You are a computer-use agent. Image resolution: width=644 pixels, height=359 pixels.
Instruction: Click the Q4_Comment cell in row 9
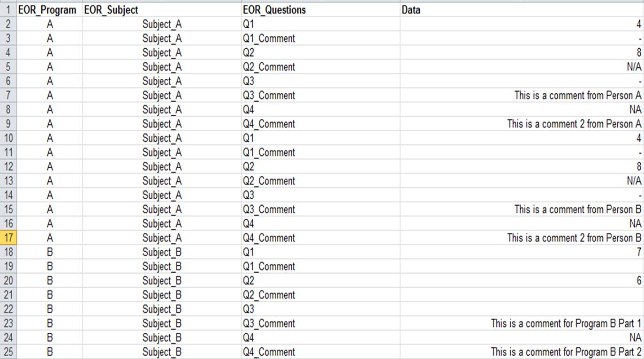coord(269,124)
